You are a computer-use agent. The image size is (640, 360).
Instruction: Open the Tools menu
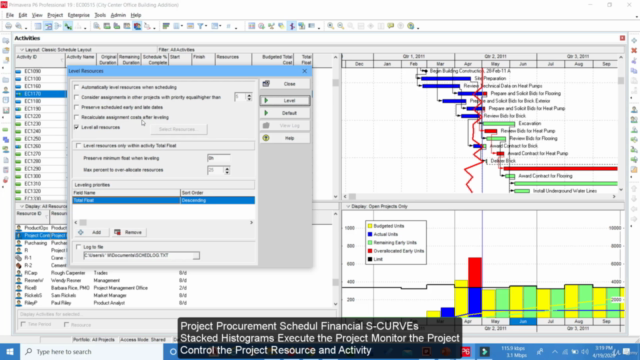coord(100,15)
